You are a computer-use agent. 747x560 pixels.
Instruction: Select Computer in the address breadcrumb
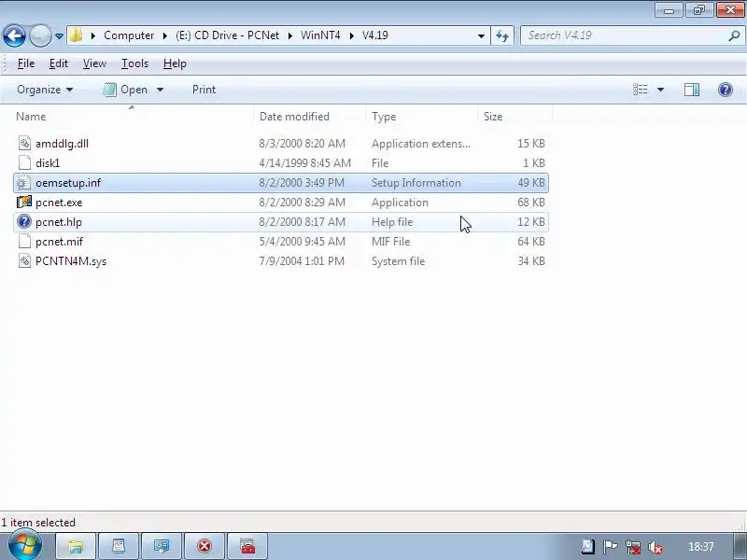pyautogui.click(x=129, y=35)
